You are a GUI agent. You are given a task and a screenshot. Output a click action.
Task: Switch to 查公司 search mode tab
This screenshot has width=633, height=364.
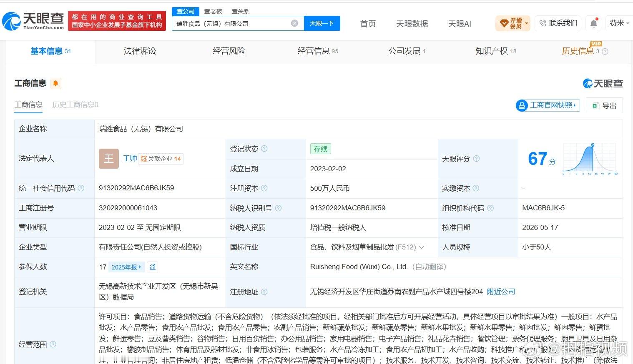pyautogui.click(x=186, y=11)
